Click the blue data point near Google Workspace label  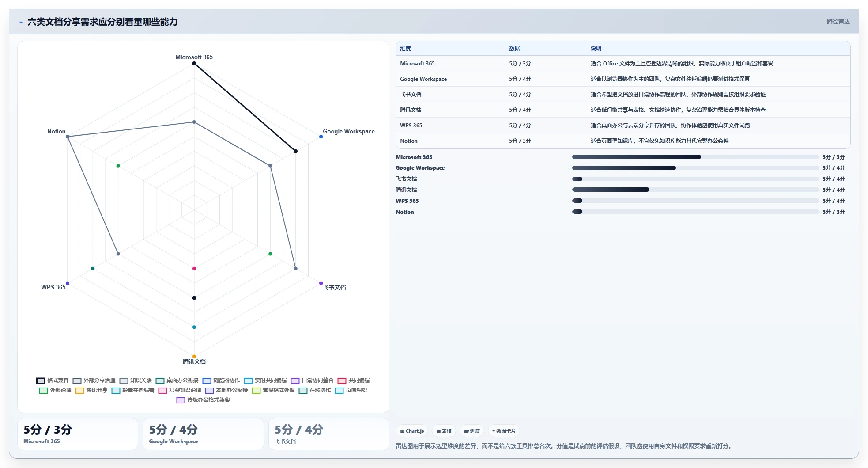tap(321, 137)
